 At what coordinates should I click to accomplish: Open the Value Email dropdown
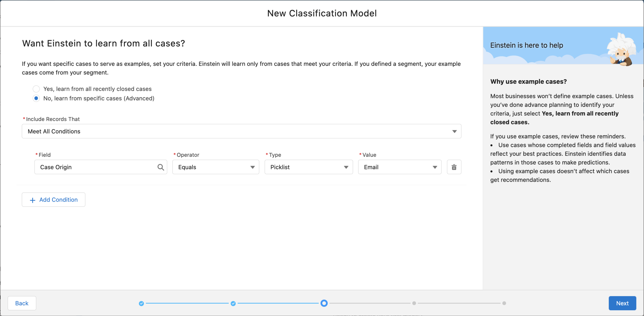[400, 167]
